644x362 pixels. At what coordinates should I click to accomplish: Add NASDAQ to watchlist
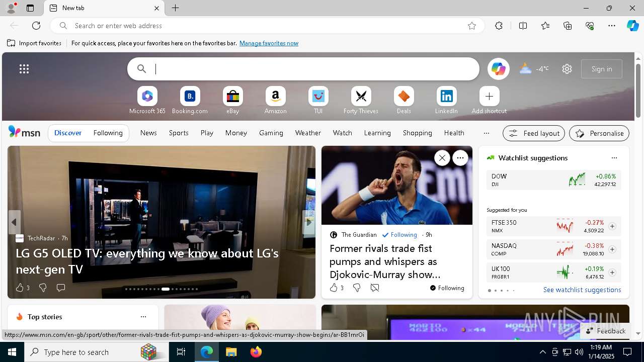612,249
